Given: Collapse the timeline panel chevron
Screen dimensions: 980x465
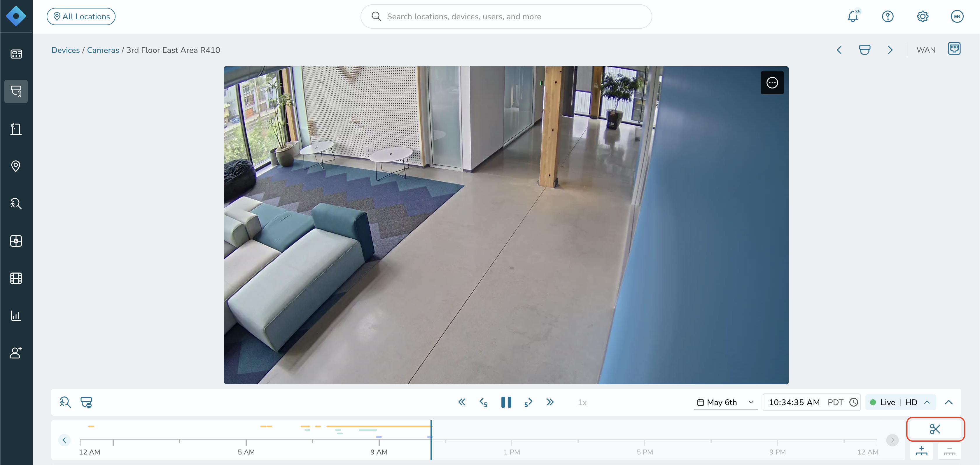Looking at the screenshot, I should (x=949, y=402).
